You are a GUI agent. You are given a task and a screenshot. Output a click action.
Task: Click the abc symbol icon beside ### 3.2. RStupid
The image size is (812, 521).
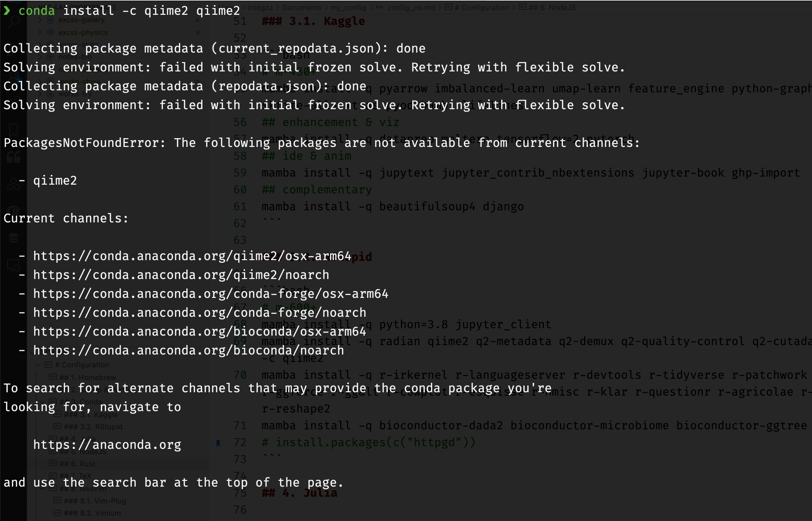click(x=58, y=426)
